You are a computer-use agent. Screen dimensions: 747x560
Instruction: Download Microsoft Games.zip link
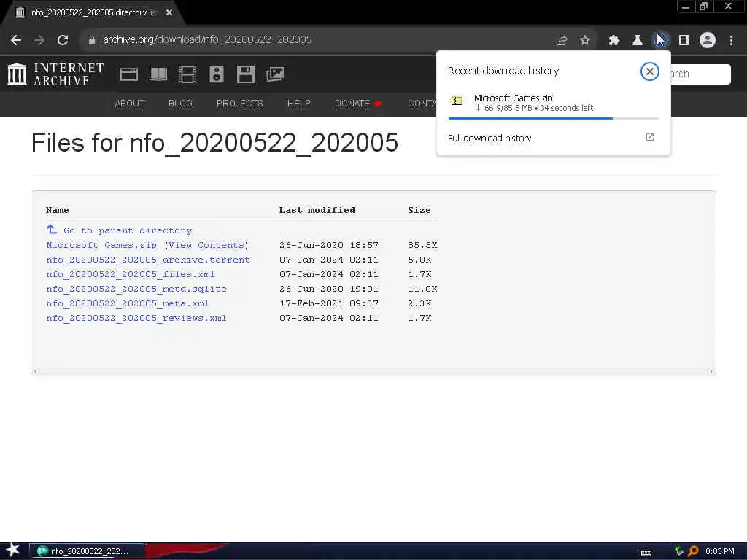pos(101,245)
